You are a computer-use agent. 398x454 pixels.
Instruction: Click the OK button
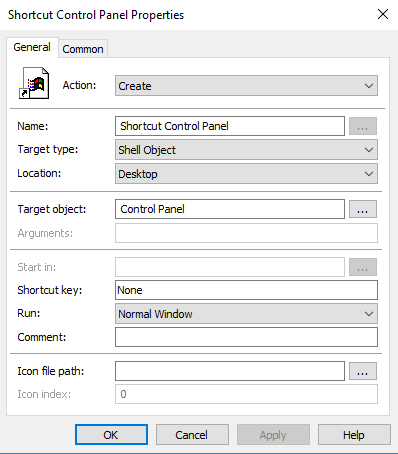click(111, 435)
